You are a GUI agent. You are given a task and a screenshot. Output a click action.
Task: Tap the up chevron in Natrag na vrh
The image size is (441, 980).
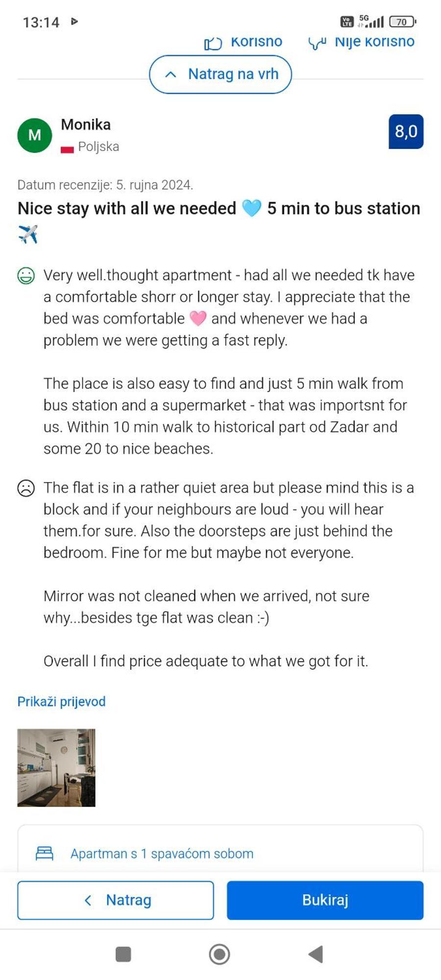point(171,74)
